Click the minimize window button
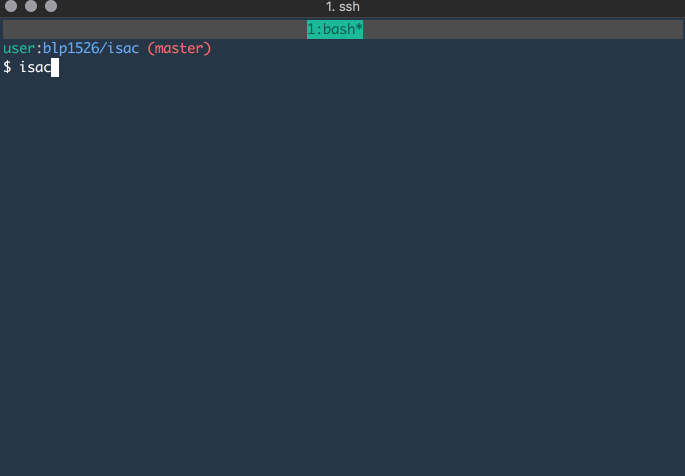This screenshot has width=685, height=476. [x=31, y=6]
